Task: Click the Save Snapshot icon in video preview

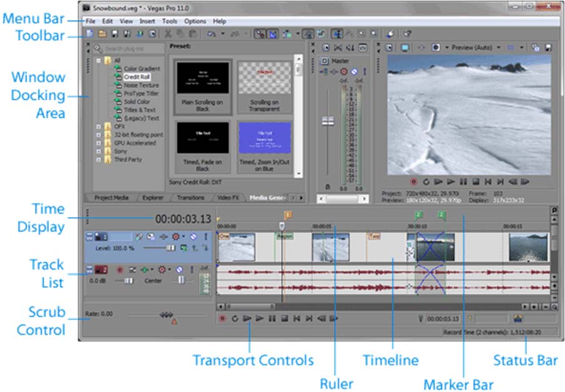Action: click(x=548, y=47)
